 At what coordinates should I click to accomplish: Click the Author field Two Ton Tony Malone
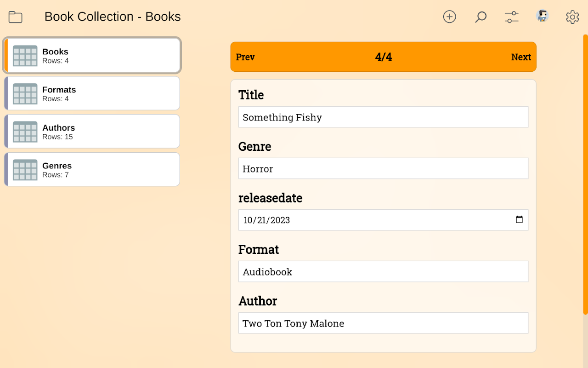click(x=383, y=323)
